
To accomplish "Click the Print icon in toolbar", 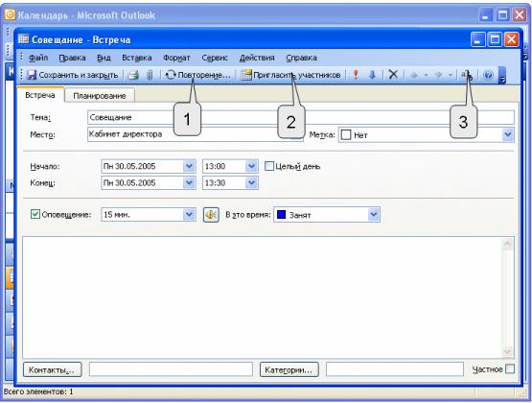I will [133, 75].
